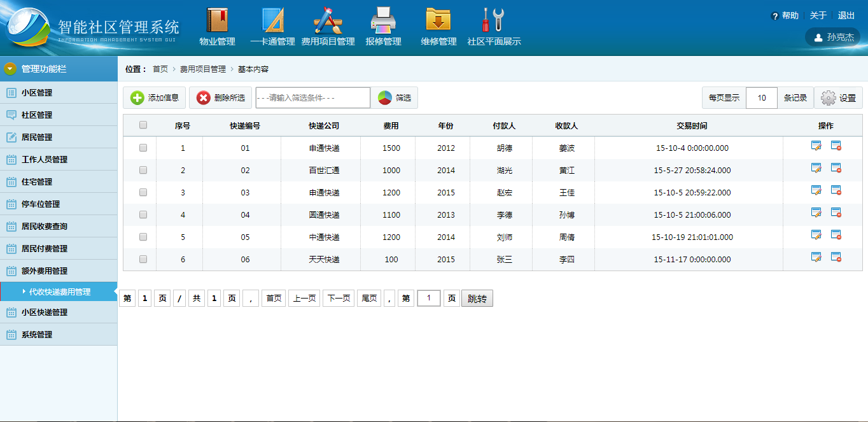This screenshot has width=868, height=422.
Task: Collapse 额外费用管理 in sidebar
Action: (59, 271)
